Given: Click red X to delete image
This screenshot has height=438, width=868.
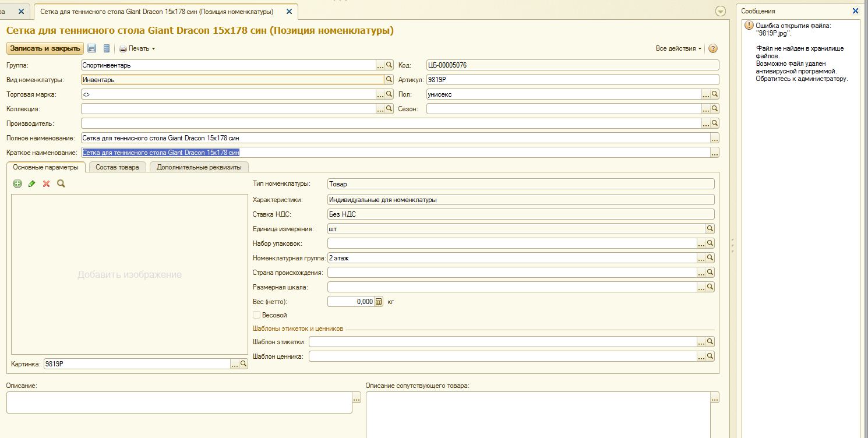Looking at the screenshot, I should point(46,183).
